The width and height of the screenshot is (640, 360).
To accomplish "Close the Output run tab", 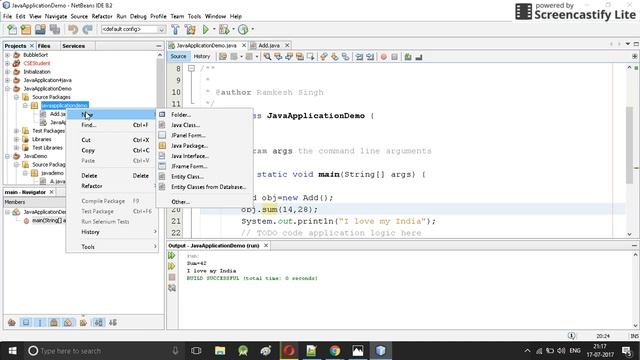I will (x=266, y=245).
